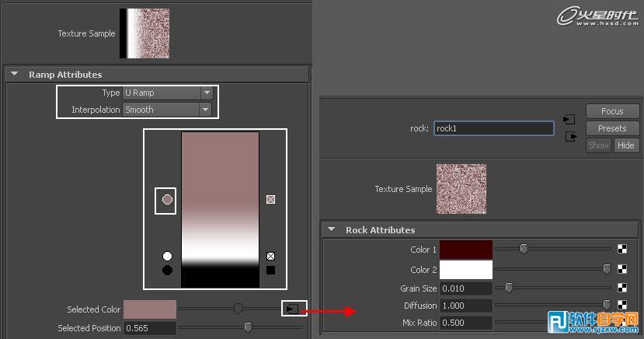Click the Focus button
The width and height of the screenshot is (644, 339).
612,111
